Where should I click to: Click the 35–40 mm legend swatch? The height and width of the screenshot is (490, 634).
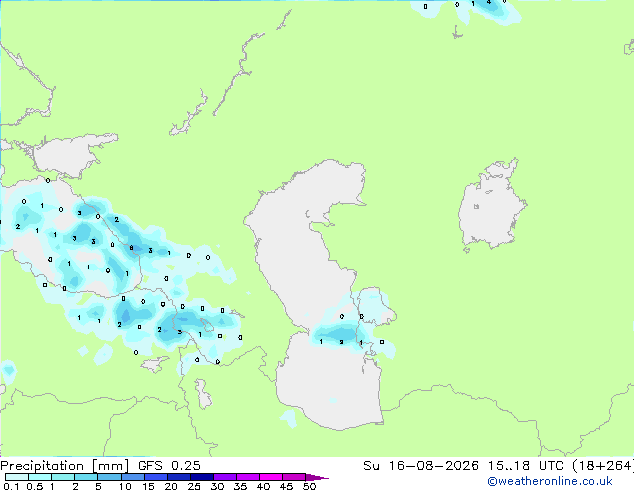247,477
